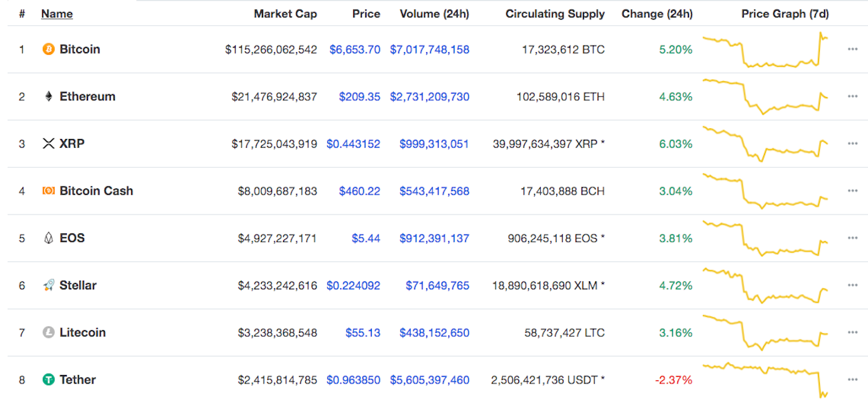Click XRP's price $0.443152
The image size is (868, 403).
coord(353,144)
